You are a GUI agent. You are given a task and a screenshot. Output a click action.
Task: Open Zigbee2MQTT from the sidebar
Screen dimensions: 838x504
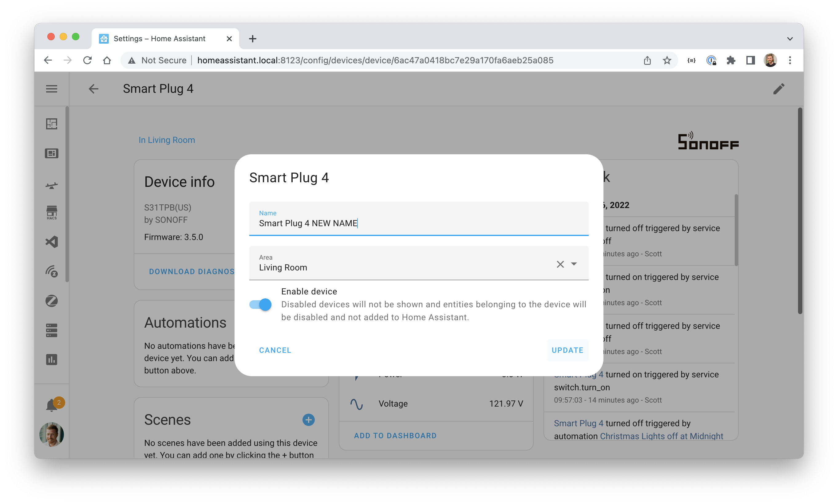[x=52, y=301]
